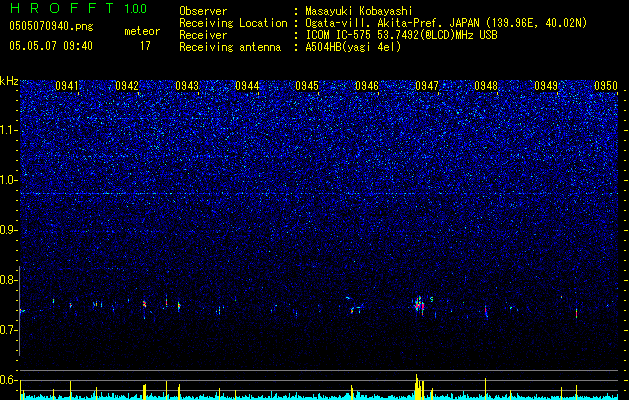Click the 0943 time marker

[187, 85]
